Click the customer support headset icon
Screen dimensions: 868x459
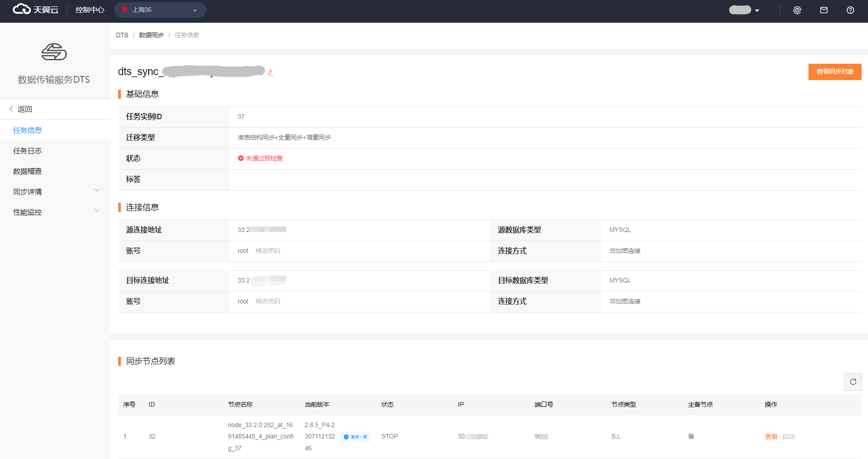click(797, 10)
